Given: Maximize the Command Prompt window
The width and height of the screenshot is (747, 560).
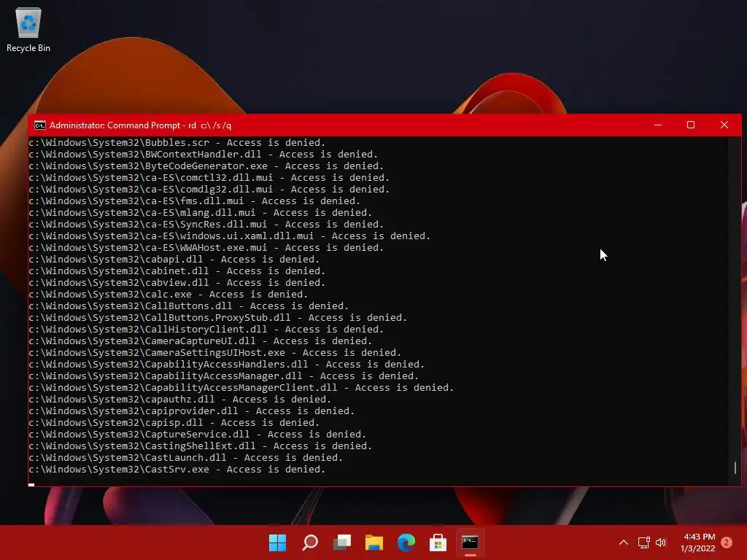Looking at the screenshot, I should click(x=691, y=125).
